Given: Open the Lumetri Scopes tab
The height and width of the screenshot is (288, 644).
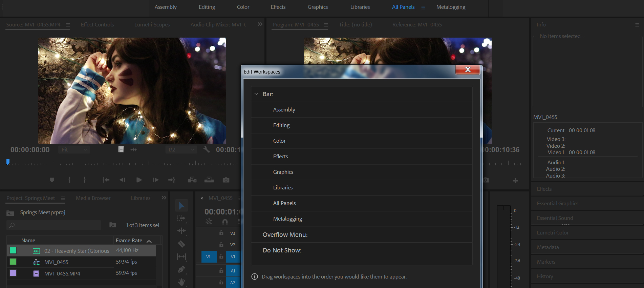Looking at the screenshot, I should 152,25.
